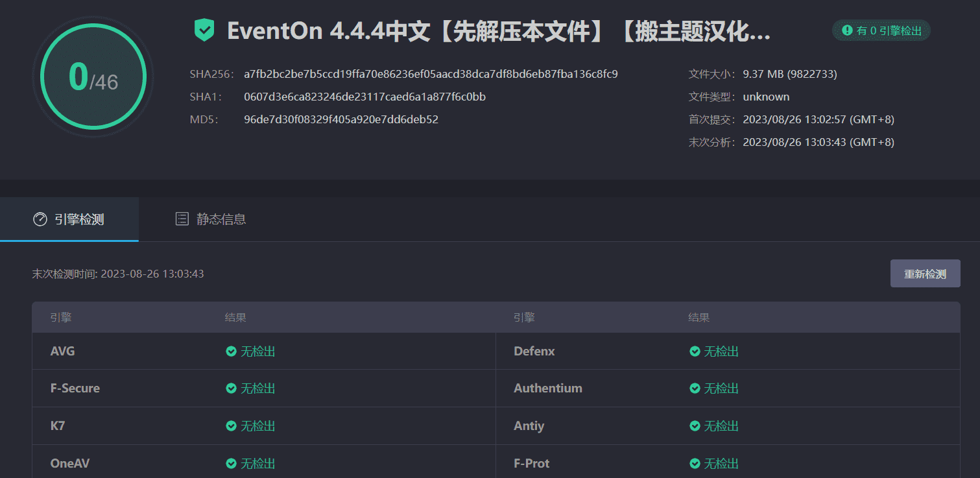Click the left 结果 column header
Viewport: 980px width, 478px height.
pos(235,318)
